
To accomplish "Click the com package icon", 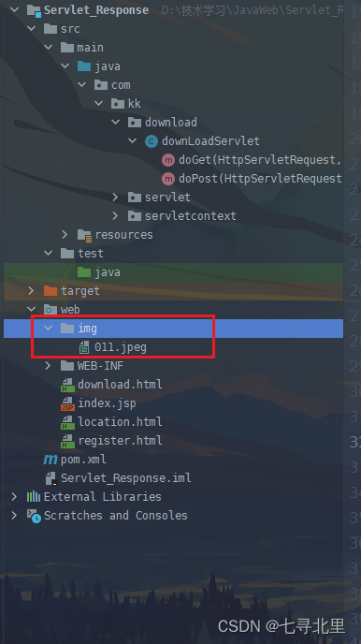I will (x=101, y=84).
